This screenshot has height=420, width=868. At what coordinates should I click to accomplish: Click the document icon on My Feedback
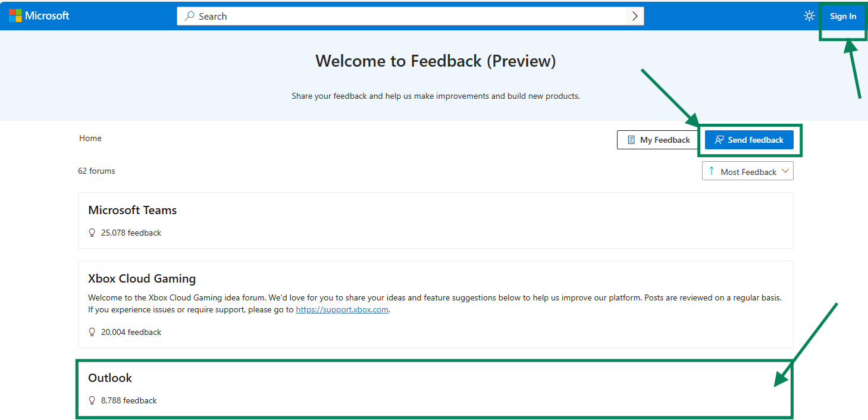[x=631, y=140]
